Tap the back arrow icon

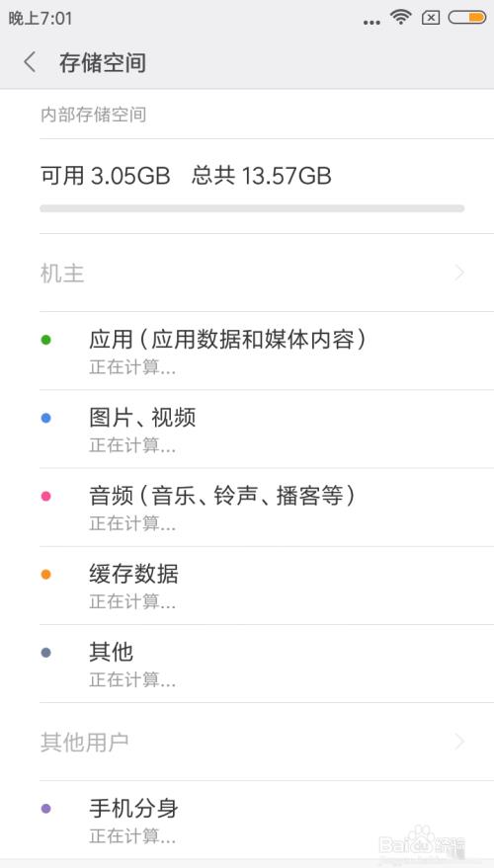coord(30,62)
